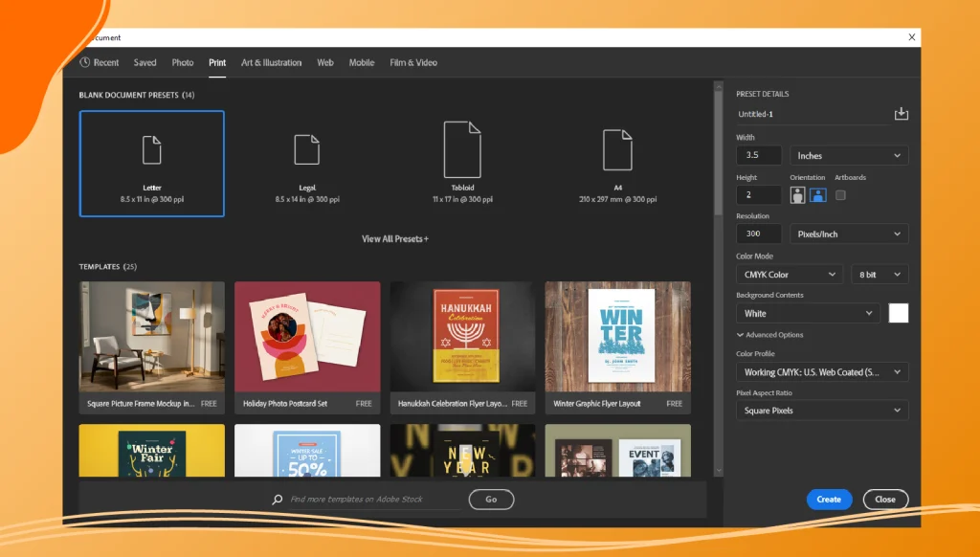980x557 pixels.
Task: Click the Height input field
Action: pos(759,195)
